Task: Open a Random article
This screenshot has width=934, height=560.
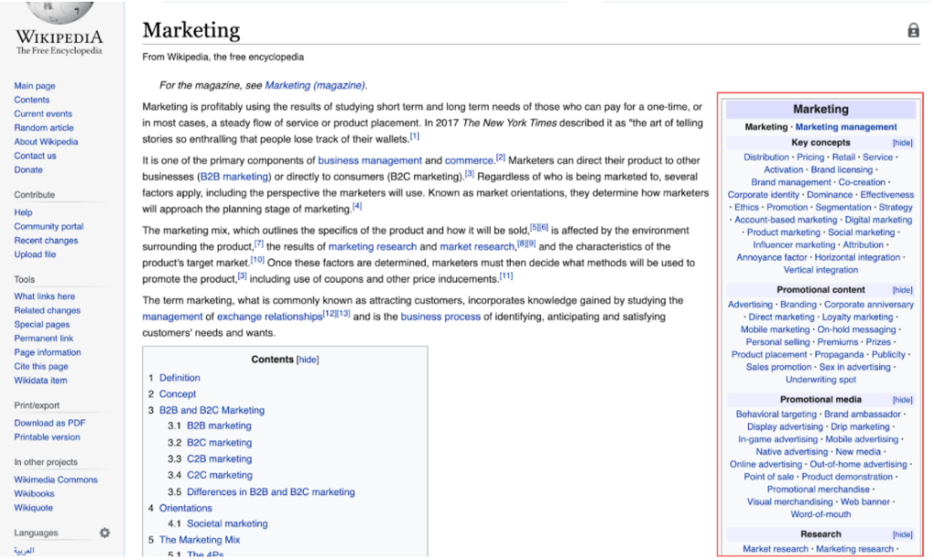Action: 44,128
